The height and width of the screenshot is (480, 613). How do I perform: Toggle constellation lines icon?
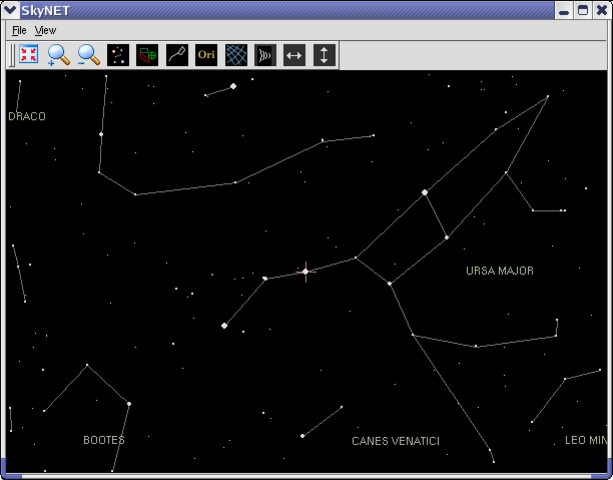point(177,55)
